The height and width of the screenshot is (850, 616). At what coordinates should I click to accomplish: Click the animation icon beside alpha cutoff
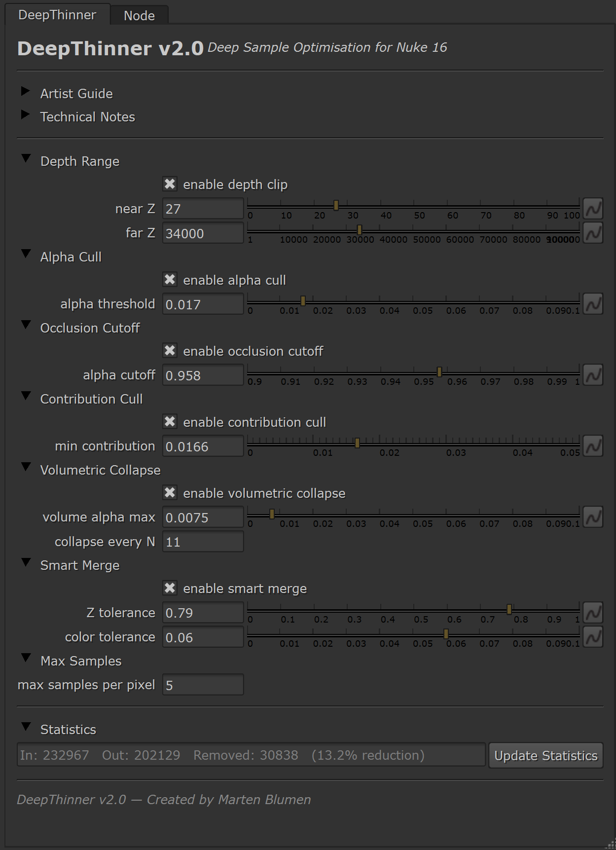pos(593,375)
